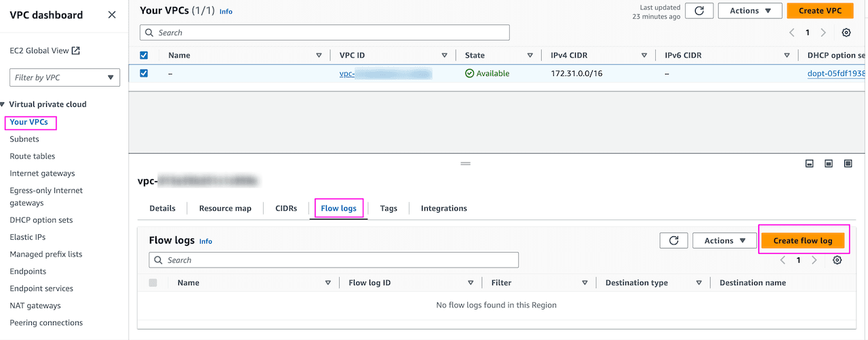Toggle select-all flow logs checkbox
Viewport: 868px width, 340px height.
pyautogui.click(x=153, y=283)
